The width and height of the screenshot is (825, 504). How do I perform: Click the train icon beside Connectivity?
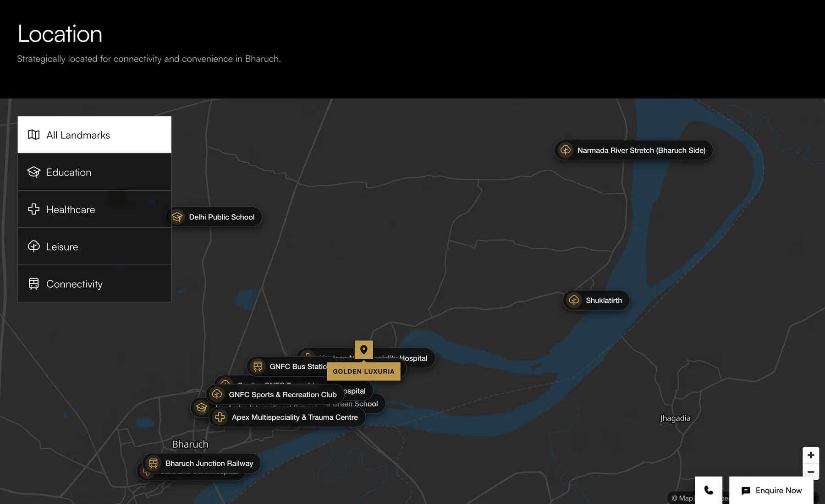(34, 284)
